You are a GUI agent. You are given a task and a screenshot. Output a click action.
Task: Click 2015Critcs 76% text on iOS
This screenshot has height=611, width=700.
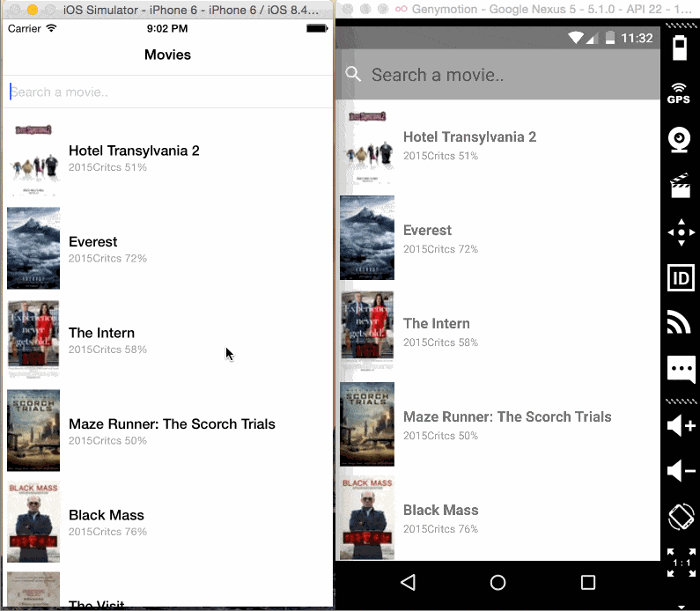coord(107,532)
